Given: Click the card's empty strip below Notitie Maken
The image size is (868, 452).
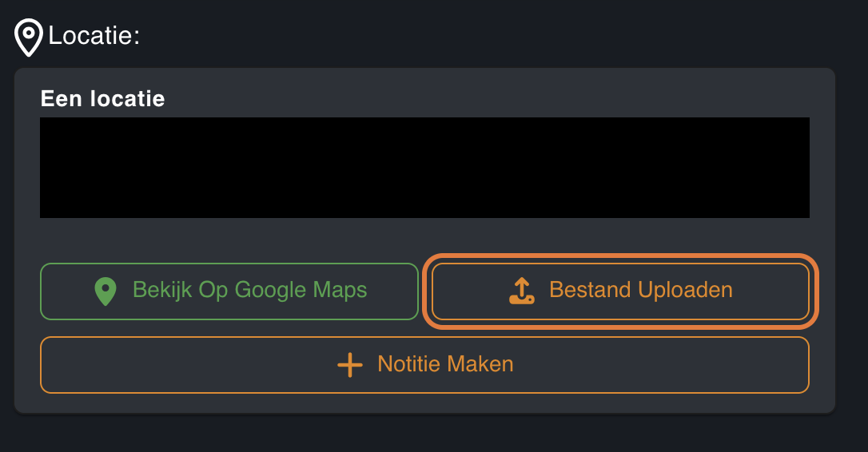Looking at the screenshot, I should [424, 403].
